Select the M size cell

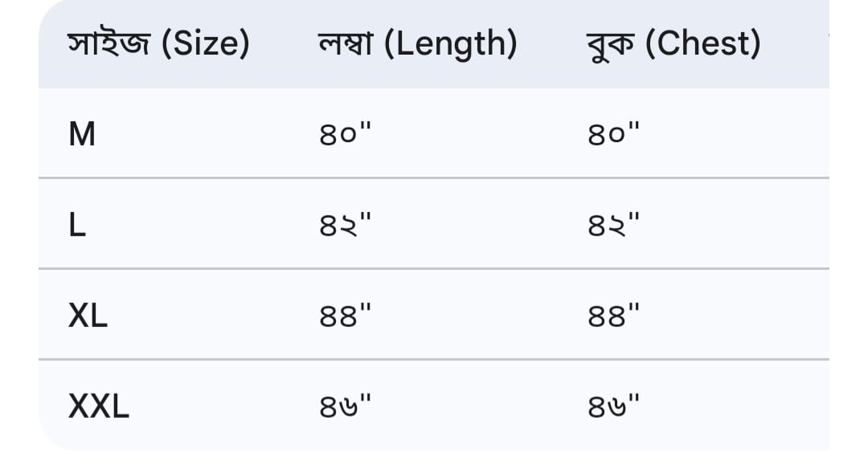(x=82, y=134)
